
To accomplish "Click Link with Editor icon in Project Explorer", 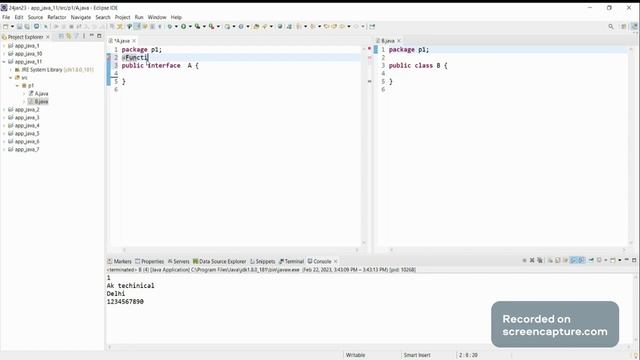I will coord(69,36).
